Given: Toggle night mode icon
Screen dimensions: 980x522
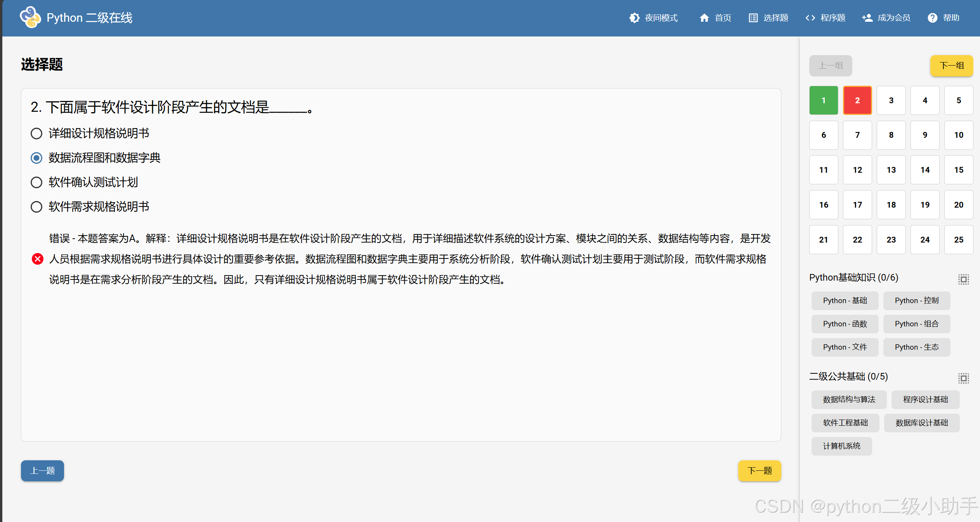Looking at the screenshot, I should point(634,18).
